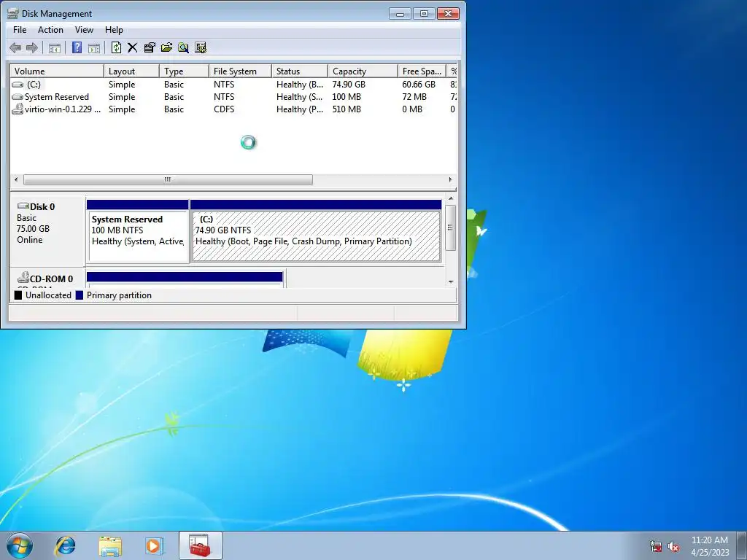This screenshot has width=747, height=560.
Task: Select the System Reserved volume row in list
Action: click(233, 97)
